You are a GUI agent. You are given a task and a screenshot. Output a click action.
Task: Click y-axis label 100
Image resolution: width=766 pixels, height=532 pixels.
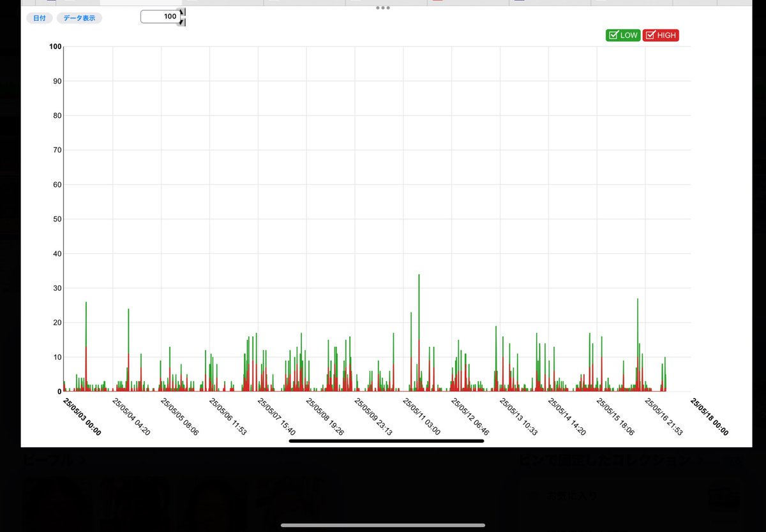click(55, 47)
